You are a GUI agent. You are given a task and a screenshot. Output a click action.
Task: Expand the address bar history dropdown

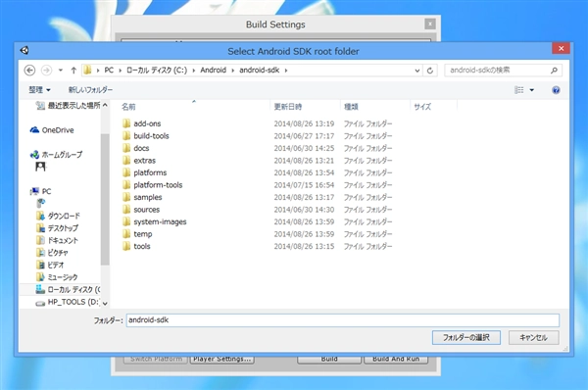(417, 71)
